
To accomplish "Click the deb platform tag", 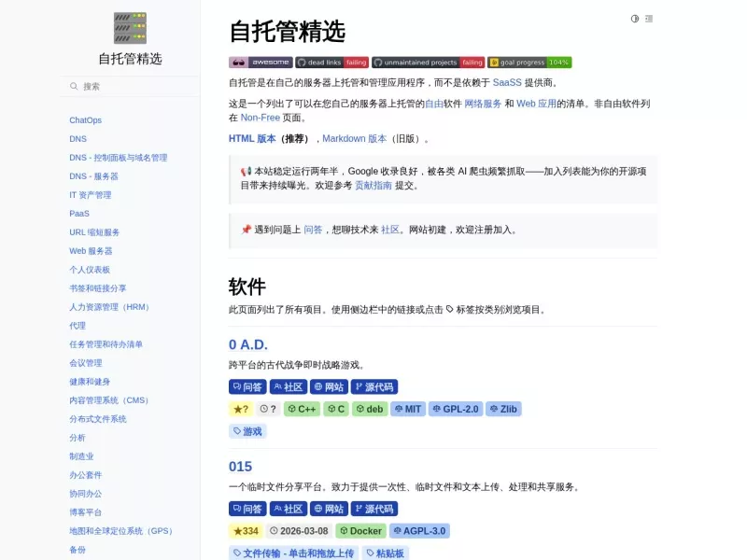I will pos(370,409).
